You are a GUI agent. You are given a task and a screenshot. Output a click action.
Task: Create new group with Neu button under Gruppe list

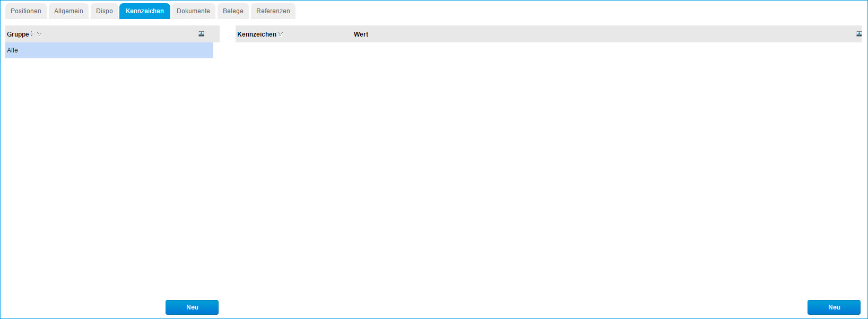tap(192, 307)
